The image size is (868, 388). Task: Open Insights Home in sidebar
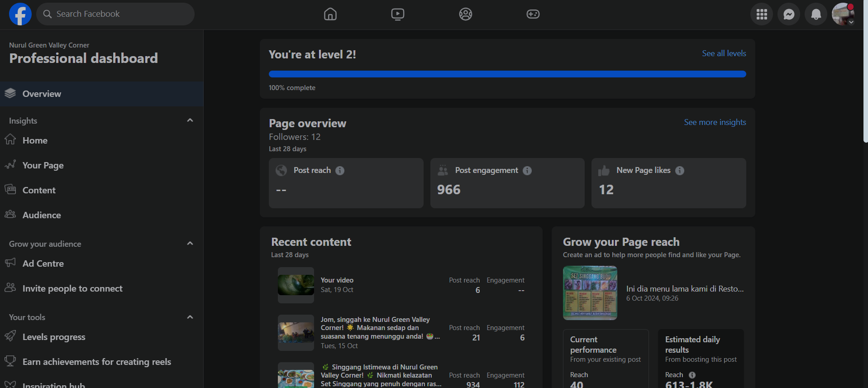coord(102,140)
